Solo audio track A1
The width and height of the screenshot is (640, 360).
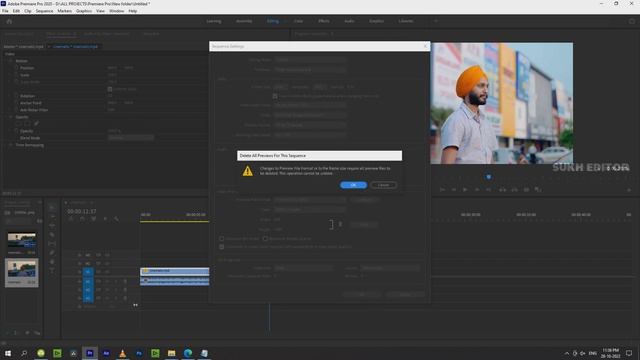(116, 281)
